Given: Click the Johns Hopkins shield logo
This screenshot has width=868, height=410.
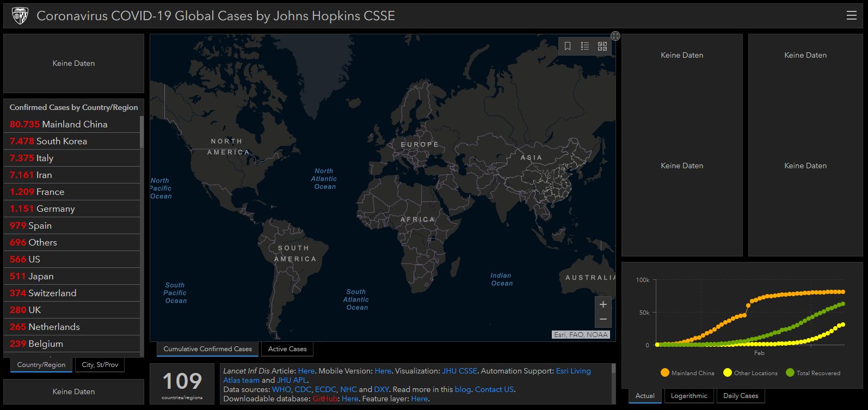Looking at the screenshot, I should pyautogui.click(x=20, y=16).
